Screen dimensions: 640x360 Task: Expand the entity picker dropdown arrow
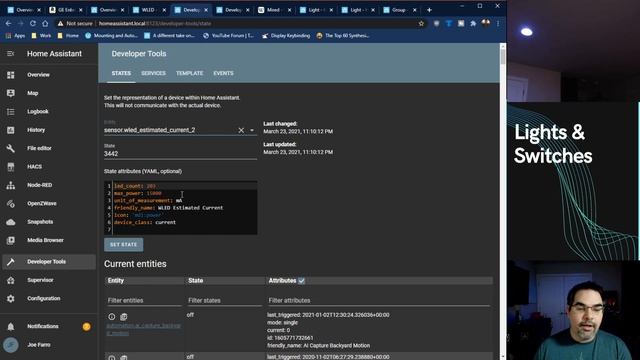[252, 130]
